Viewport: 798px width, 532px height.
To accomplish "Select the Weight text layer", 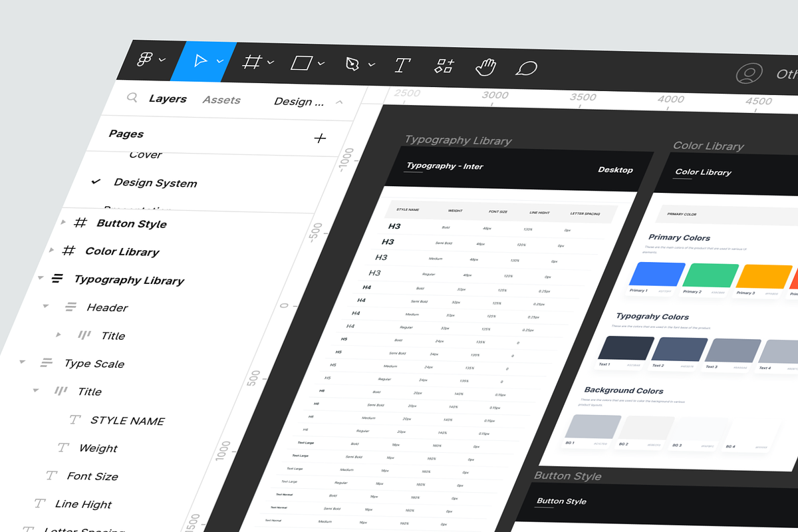I will [x=98, y=448].
